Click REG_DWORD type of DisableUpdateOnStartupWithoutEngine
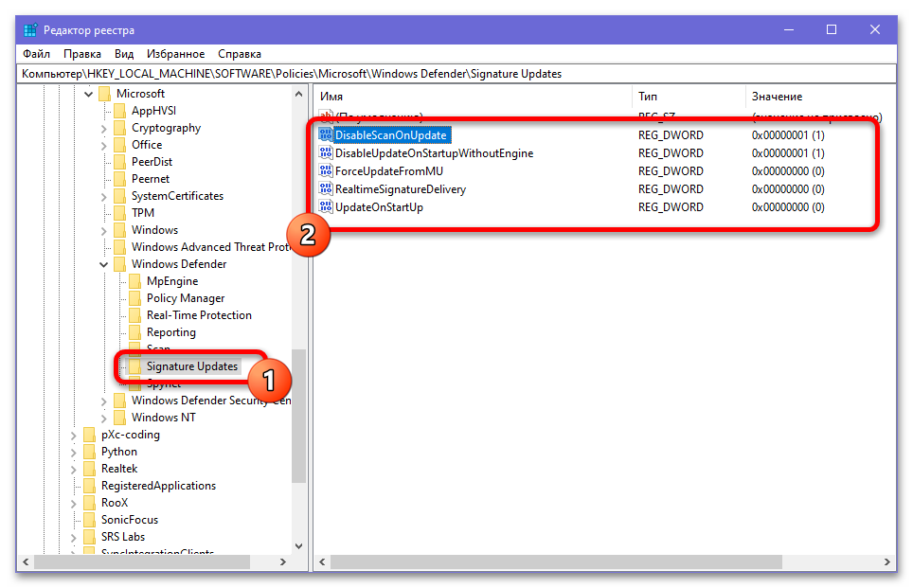The height and width of the screenshot is (588, 913). point(671,153)
